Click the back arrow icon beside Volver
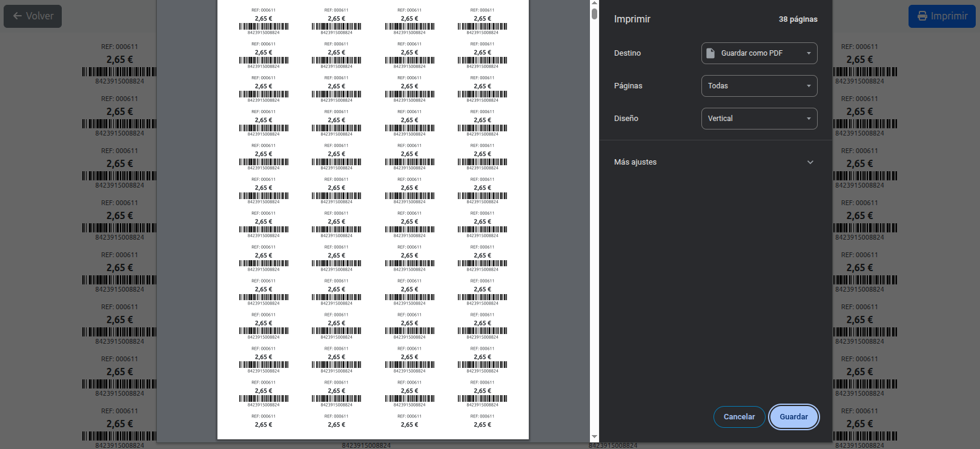Screen dimensions: 980x449 (x=18, y=16)
